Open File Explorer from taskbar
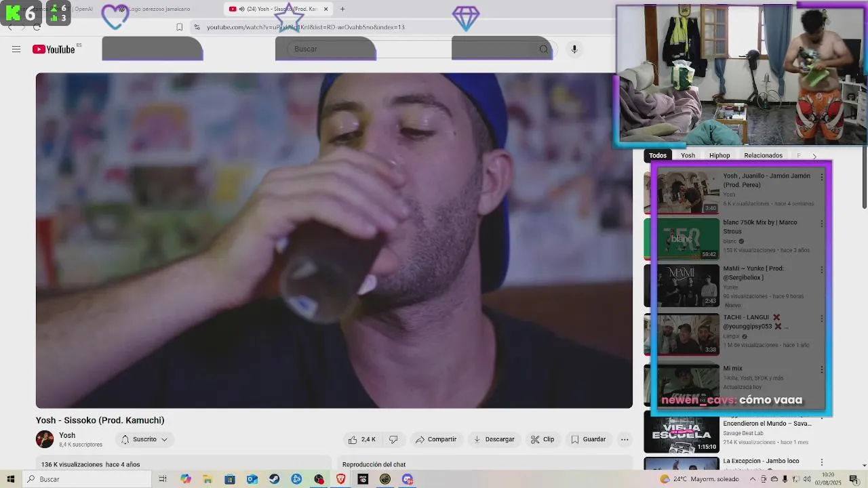The height and width of the screenshot is (488, 868). coord(208,479)
